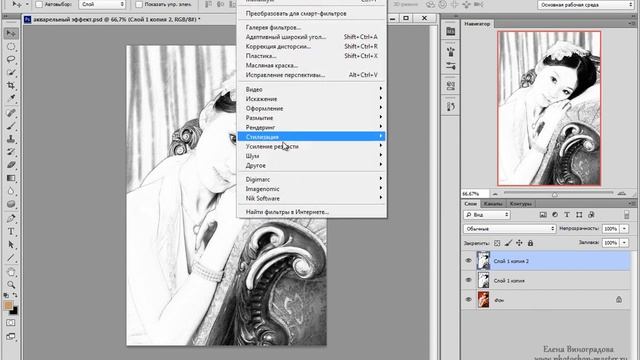This screenshot has height=360, width=640.
Task: Filter layers by adjustment type icon
Action: [555, 215]
